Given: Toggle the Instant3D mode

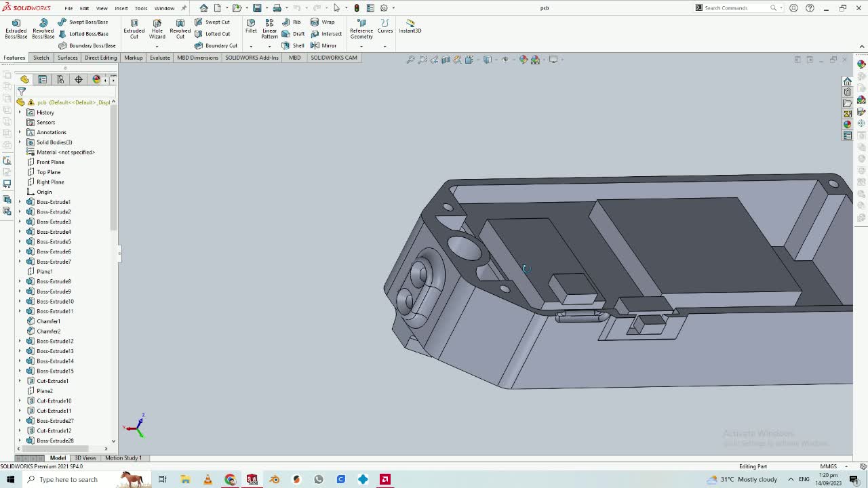Looking at the screenshot, I should [x=410, y=26].
